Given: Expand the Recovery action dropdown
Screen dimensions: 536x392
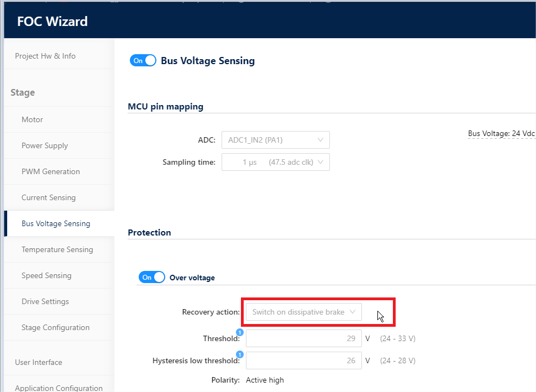Looking at the screenshot, I should coord(304,312).
